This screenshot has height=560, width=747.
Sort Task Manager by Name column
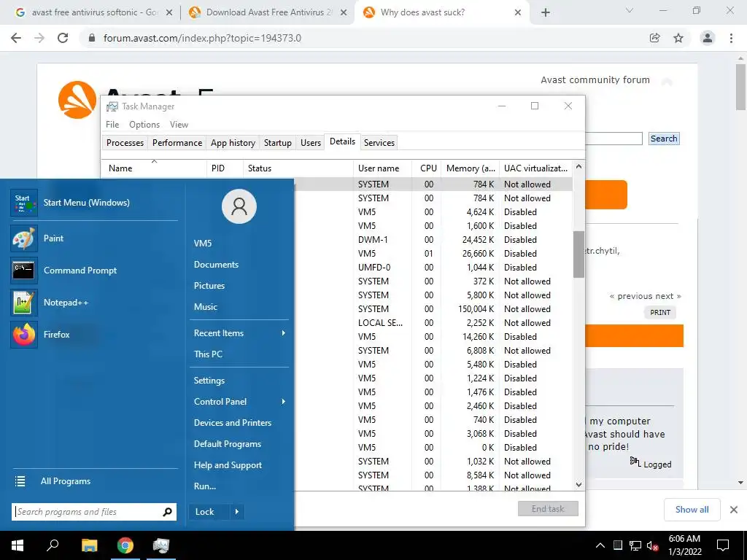click(x=153, y=168)
